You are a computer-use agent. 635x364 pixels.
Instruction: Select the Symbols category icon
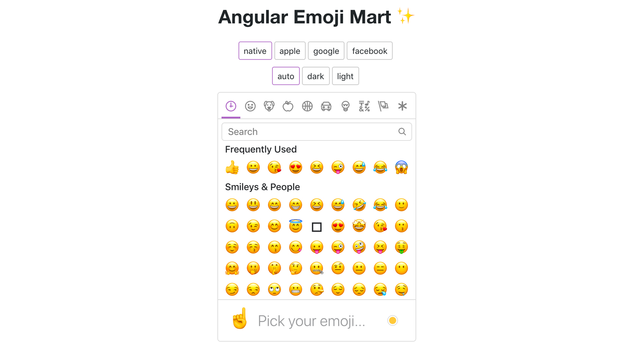tap(364, 106)
